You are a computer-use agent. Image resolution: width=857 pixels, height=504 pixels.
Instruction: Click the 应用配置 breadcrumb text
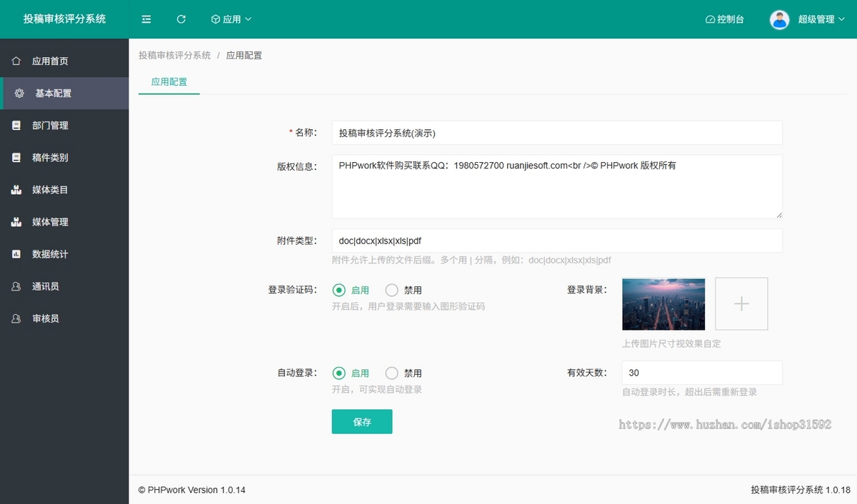[x=244, y=55]
